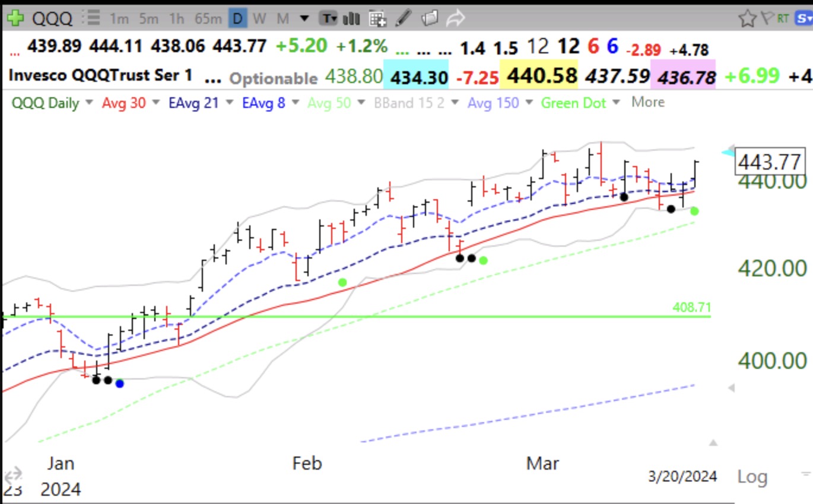The image size is (813, 504).
Task: Click the share arrow icon
Action: 456,18
